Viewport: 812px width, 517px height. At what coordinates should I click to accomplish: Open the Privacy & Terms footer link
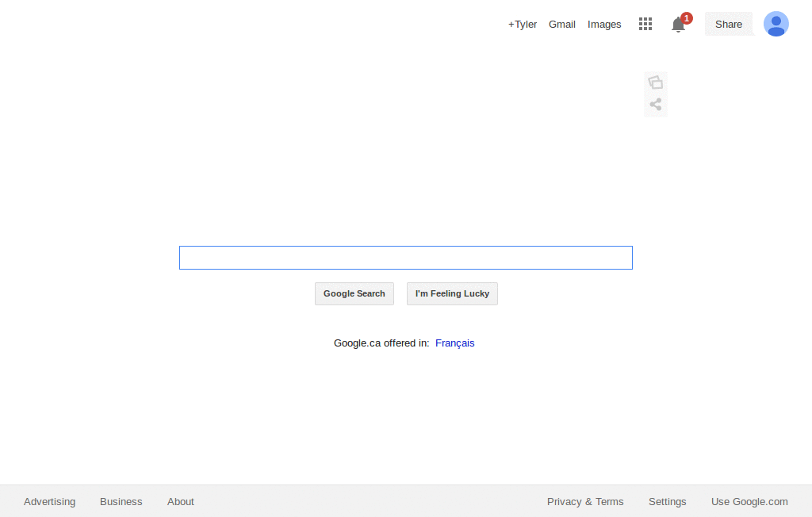click(x=585, y=501)
